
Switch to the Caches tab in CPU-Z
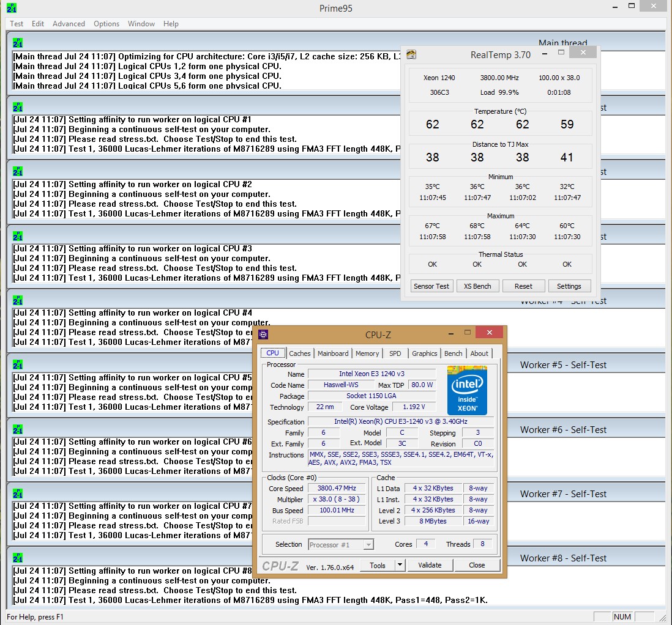tap(299, 353)
